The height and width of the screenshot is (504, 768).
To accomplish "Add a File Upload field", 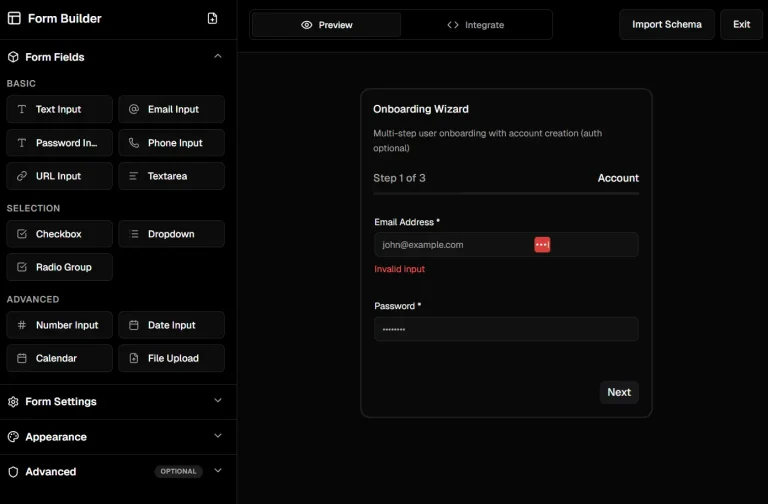I will point(172,358).
